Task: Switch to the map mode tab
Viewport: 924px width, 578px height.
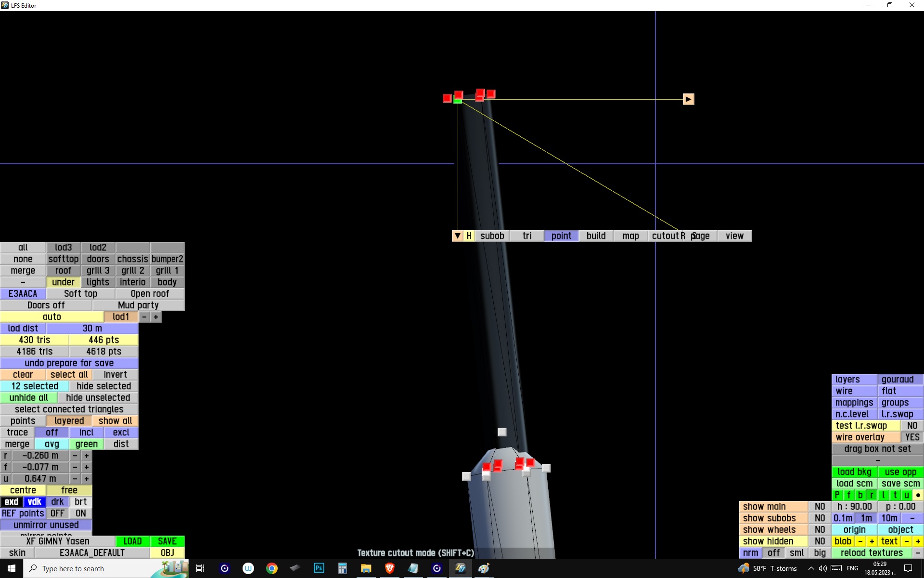Action: (x=630, y=236)
